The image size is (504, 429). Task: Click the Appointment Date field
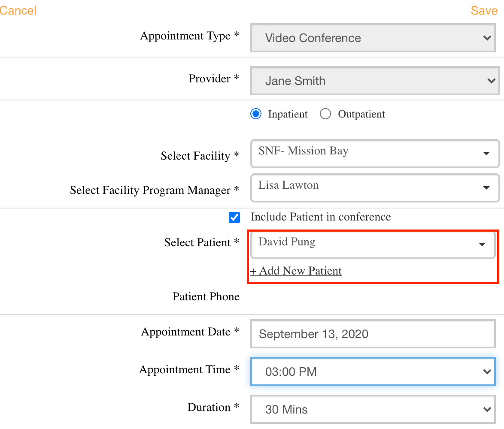[373, 334]
